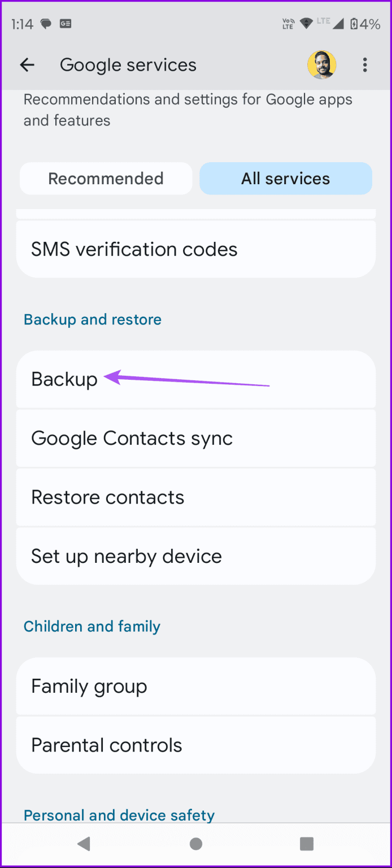Screen dimensions: 392x868
Task: Open recent apps with the square button
Action: point(307,844)
